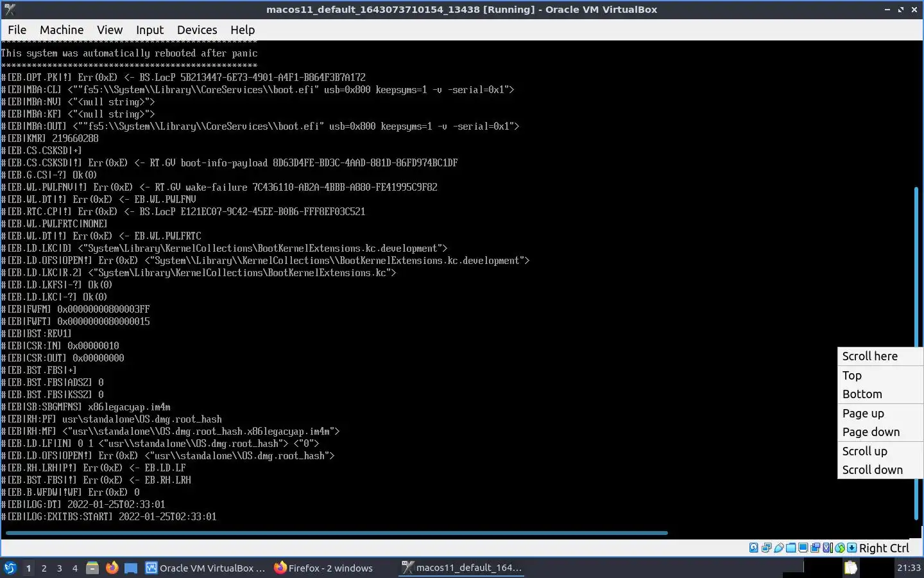Choose Scroll down in context menu
The width and height of the screenshot is (924, 578).
[880, 470]
